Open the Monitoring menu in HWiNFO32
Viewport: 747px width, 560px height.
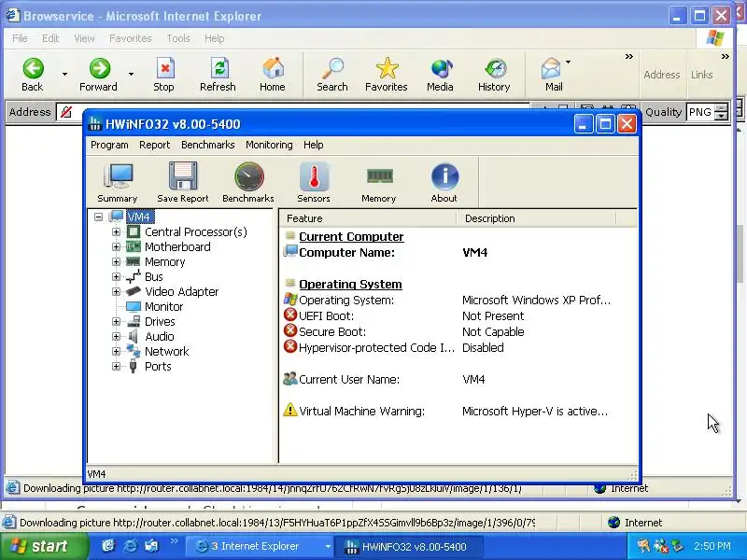269,145
